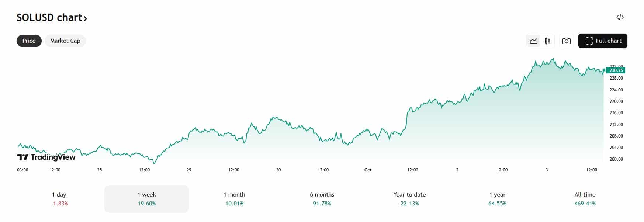Choose the 6 months range
Image resolution: width=644 pixels, height=222 pixels.
point(322,199)
